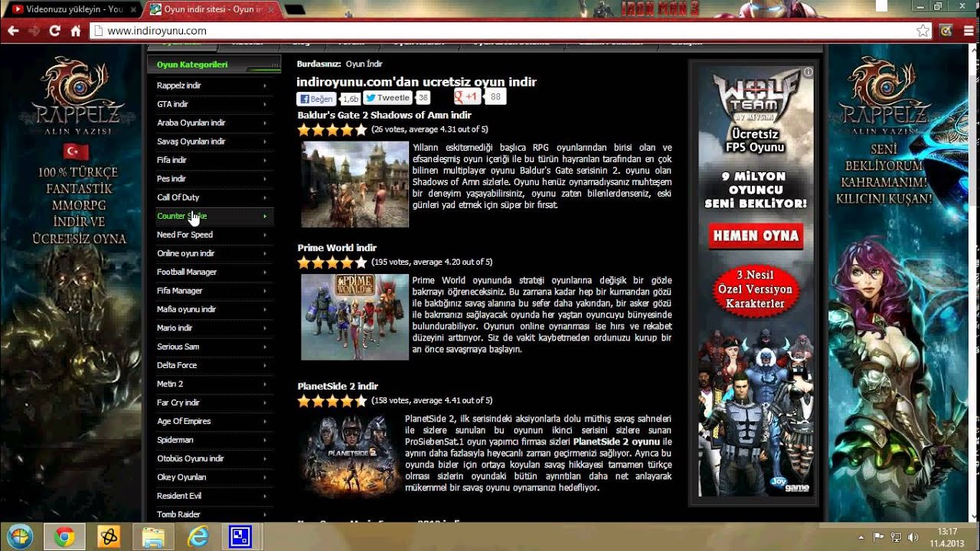The image size is (980, 551).
Task: Go back using browser back arrow
Action: coord(13,31)
